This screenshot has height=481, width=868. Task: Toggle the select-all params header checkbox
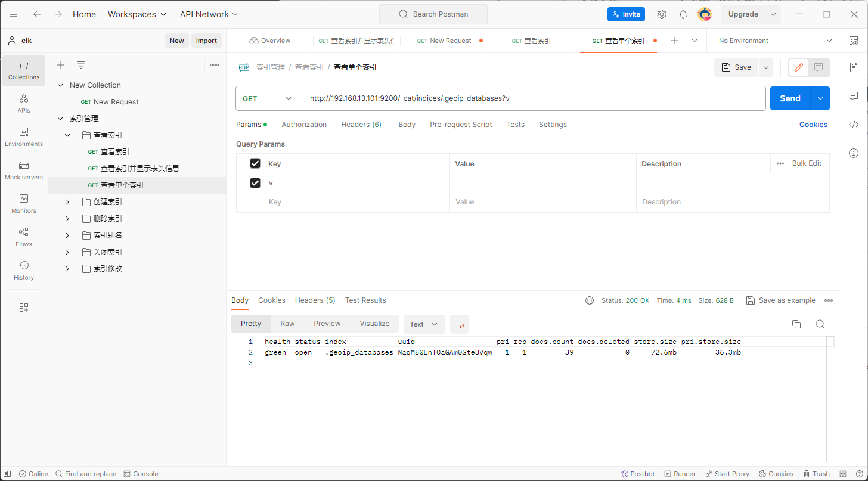point(255,163)
